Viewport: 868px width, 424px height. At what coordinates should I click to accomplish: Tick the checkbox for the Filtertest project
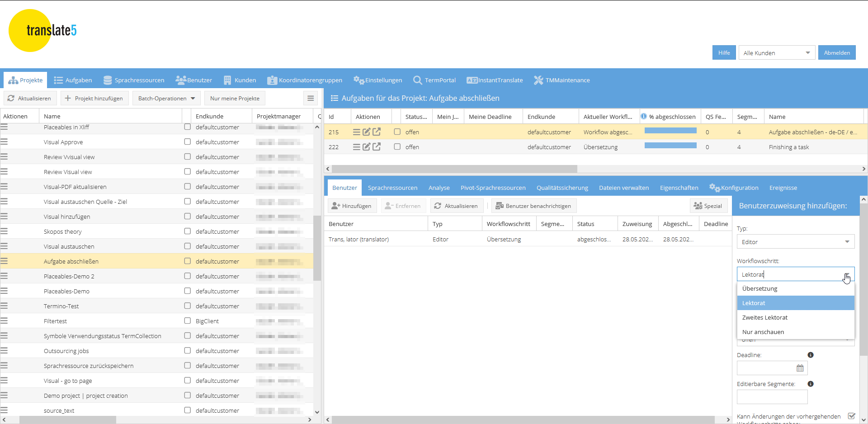(187, 321)
